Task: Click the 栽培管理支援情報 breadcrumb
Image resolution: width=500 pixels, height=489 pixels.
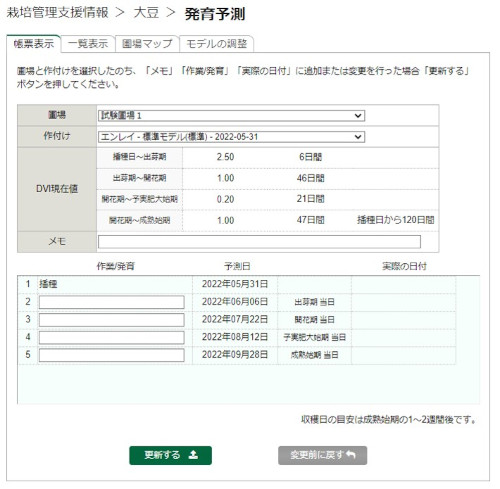Action: coord(57,13)
